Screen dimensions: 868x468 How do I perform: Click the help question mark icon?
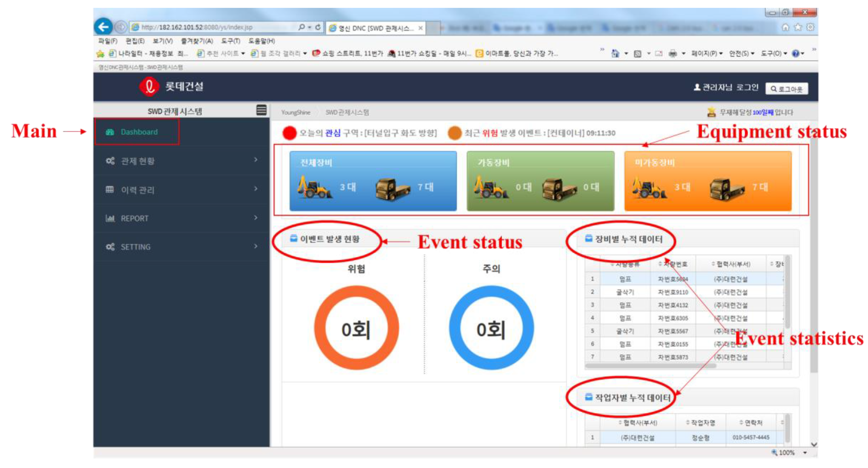795,53
